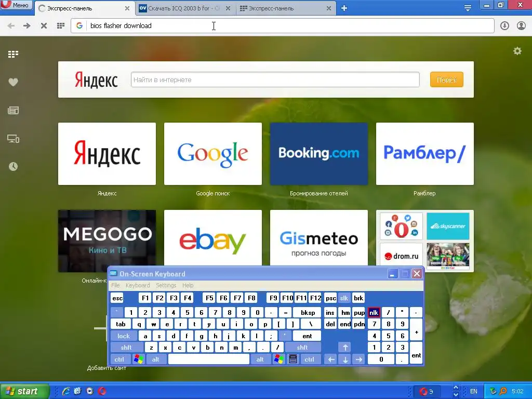
Task: Click the address bar with bios flasher download
Action: (x=282, y=26)
